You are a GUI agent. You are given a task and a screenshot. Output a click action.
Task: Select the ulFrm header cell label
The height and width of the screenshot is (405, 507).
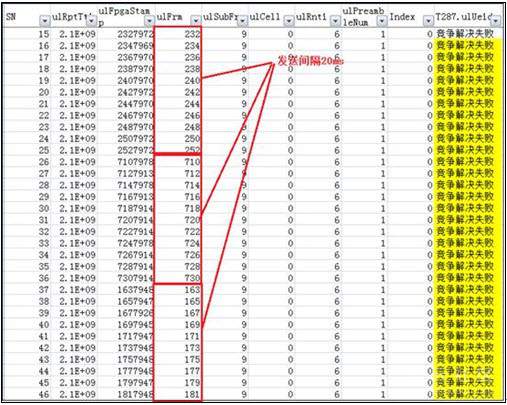(169, 17)
